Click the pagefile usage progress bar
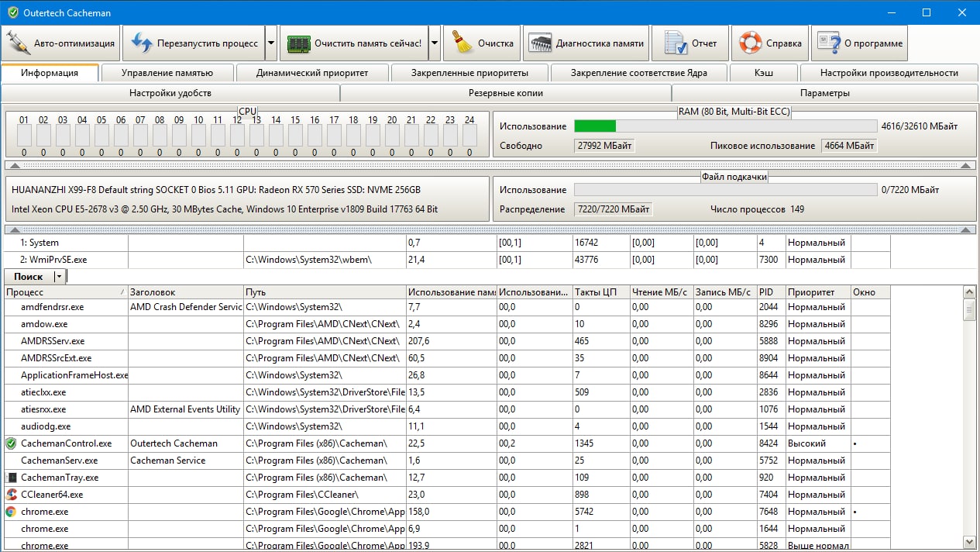The width and height of the screenshot is (980, 552). (726, 190)
